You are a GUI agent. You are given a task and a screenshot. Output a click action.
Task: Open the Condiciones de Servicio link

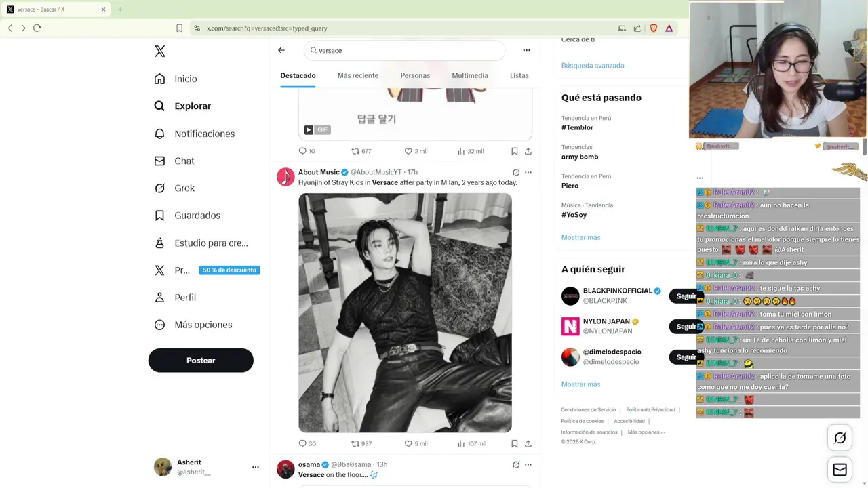(588, 410)
